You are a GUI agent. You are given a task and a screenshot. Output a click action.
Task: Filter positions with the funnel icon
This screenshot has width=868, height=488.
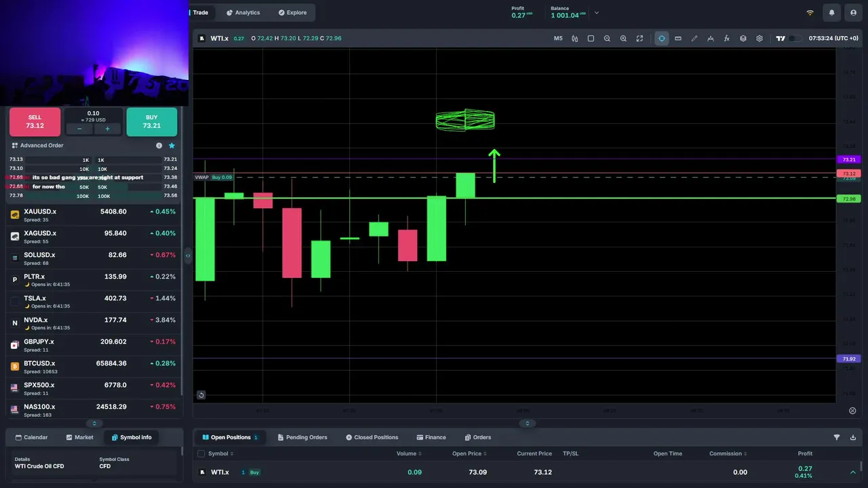tap(836, 438)
